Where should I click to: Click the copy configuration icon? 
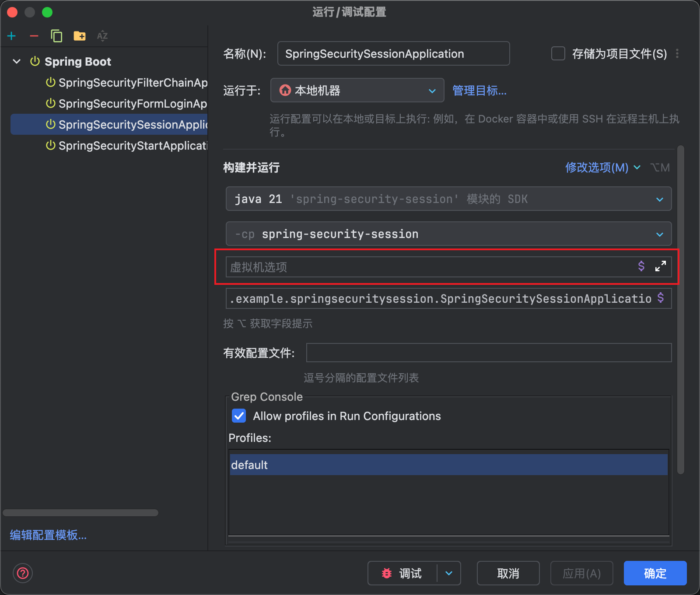[x=56, y=36]
